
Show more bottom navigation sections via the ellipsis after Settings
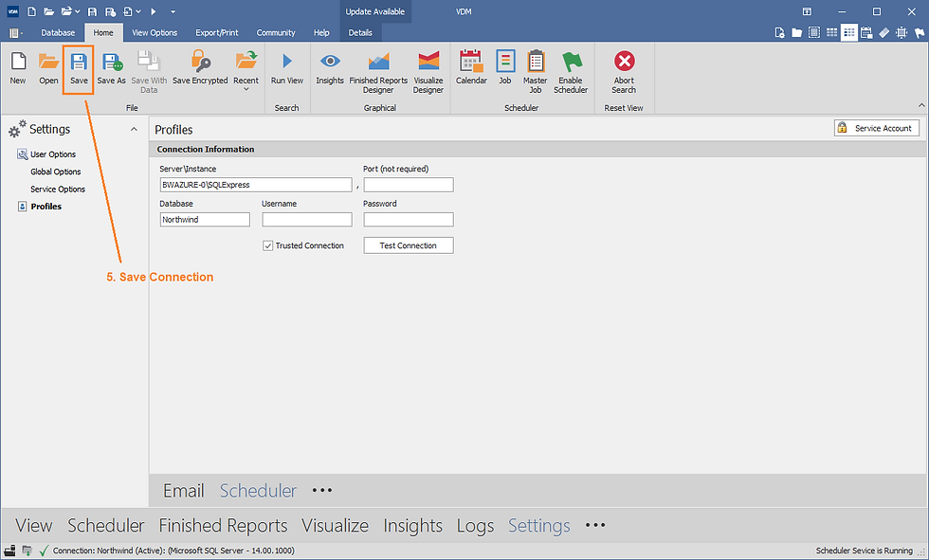[x=595, y=525]
